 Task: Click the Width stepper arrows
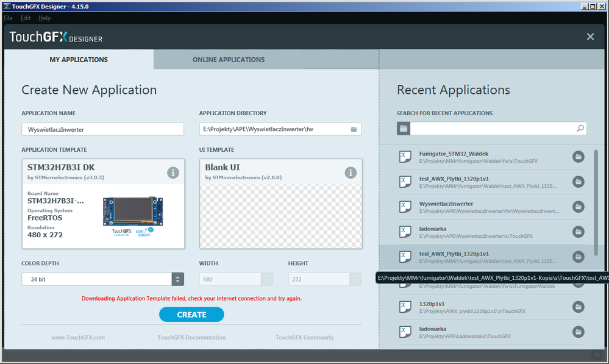pos(267,279)
